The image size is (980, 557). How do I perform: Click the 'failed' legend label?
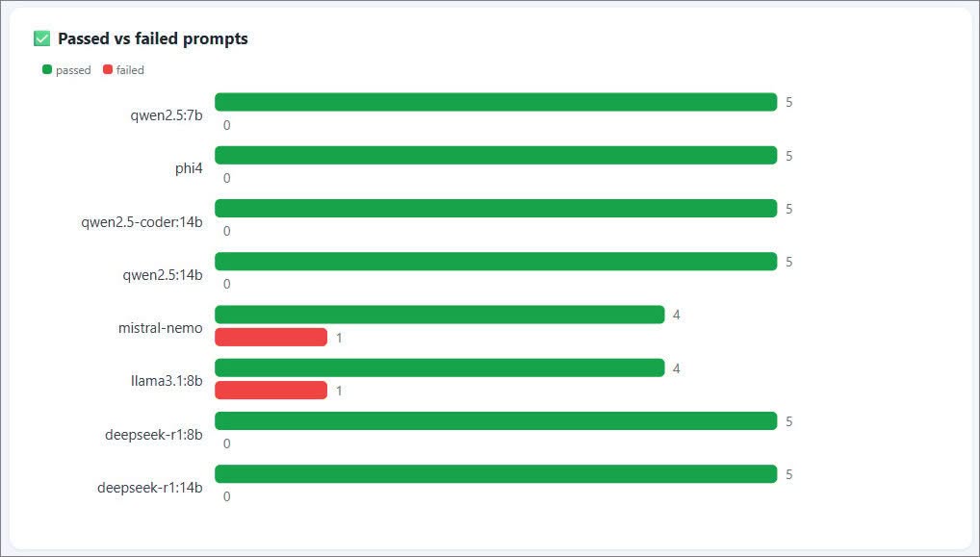130,70
